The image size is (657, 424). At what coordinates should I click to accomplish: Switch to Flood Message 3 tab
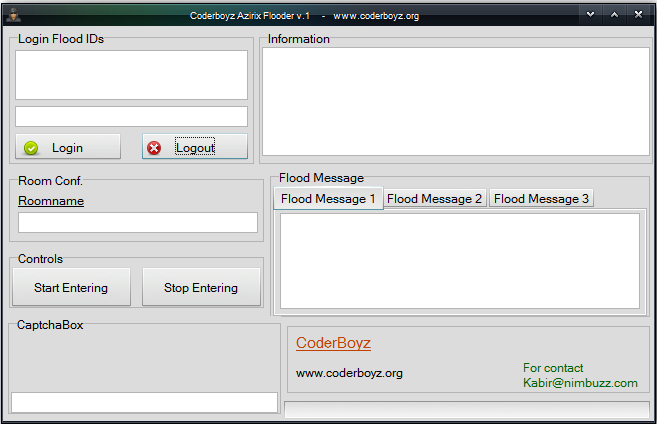pyautogui.click(x=541, y=199)
